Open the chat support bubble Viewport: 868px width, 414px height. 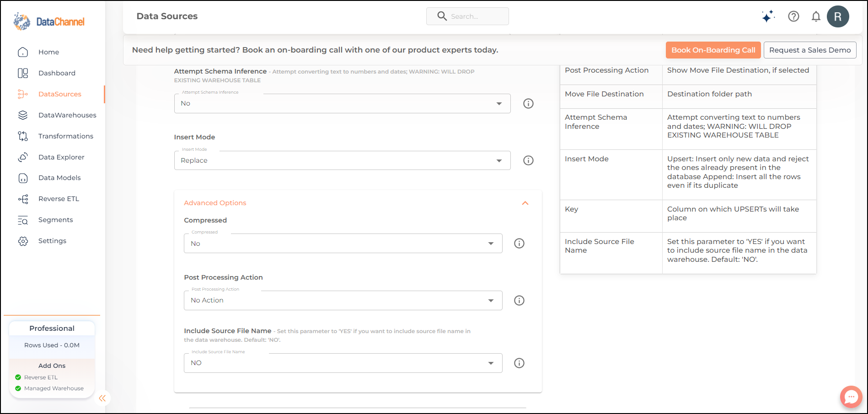[851, 397]
